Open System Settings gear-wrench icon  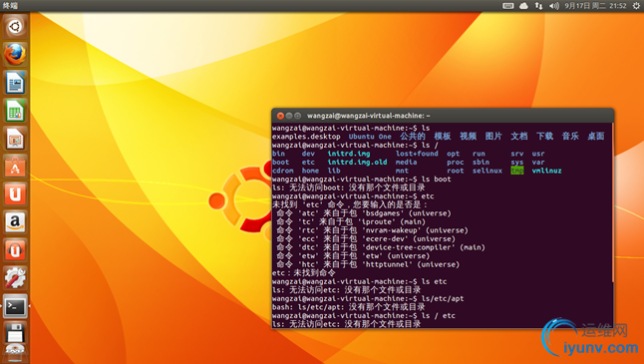click(x=15, y=277)
